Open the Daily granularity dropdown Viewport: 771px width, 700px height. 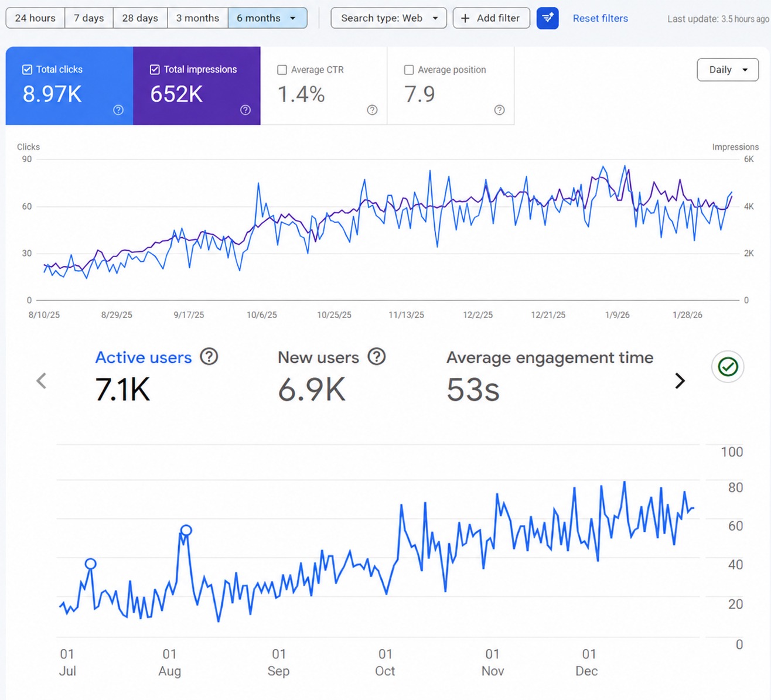[728, 70]
